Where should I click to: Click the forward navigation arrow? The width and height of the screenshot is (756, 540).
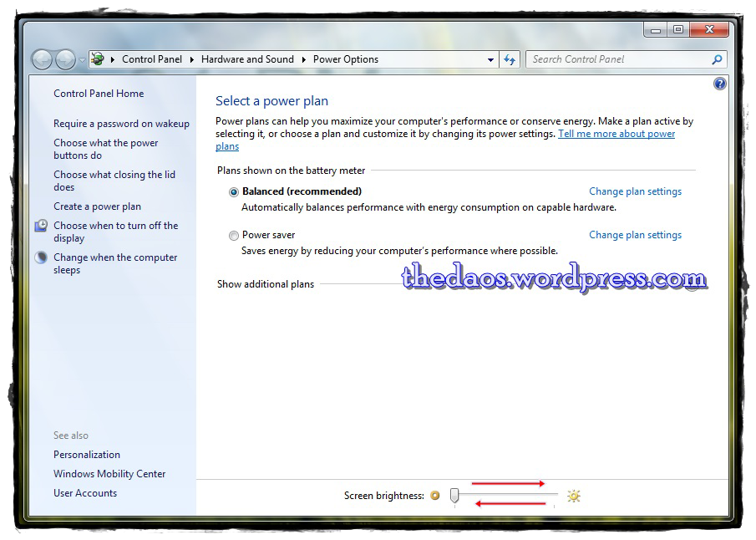coord(65,59)
